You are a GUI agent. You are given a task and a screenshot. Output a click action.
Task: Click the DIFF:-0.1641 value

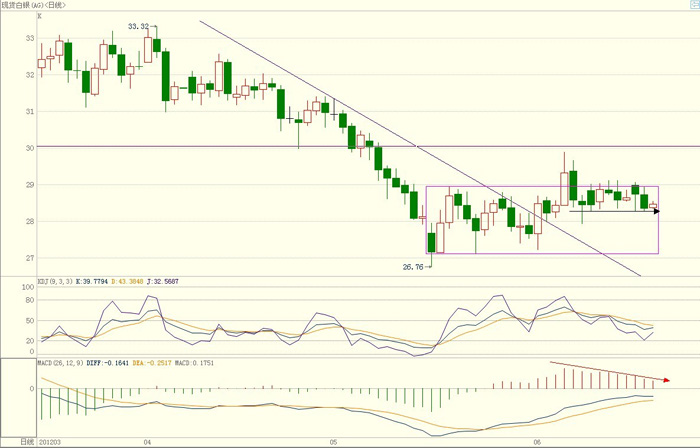pyautogui.click(x=108, y=363)
